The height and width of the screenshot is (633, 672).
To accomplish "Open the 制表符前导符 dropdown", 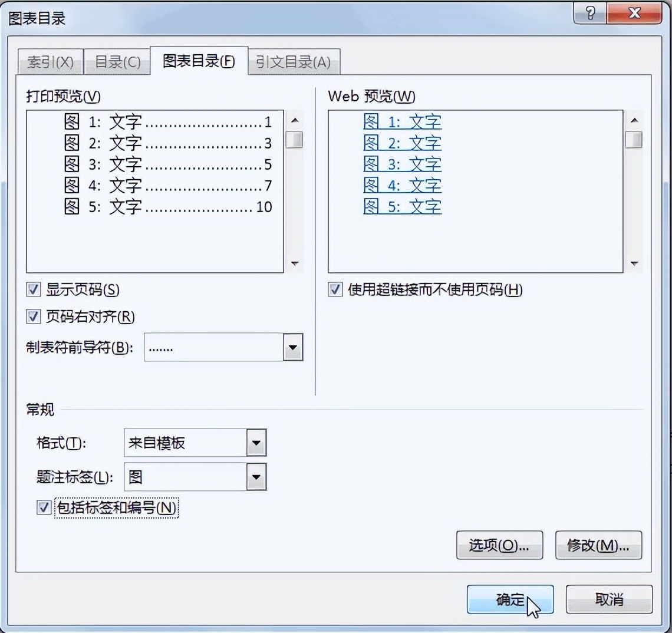I will 293,347.
